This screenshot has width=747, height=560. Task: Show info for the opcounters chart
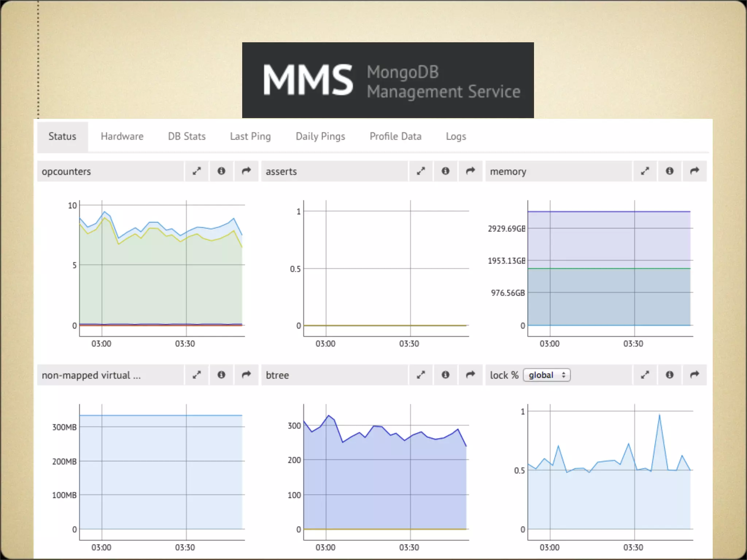[x=221, y=171]
